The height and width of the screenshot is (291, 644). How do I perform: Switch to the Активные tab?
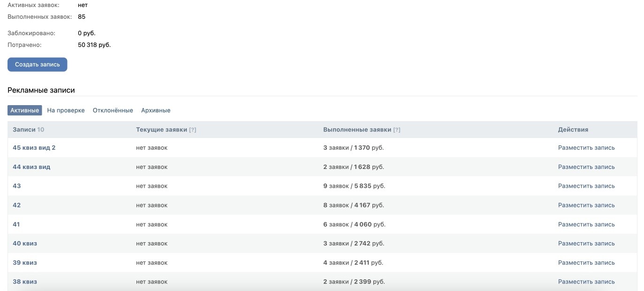pyautogui.click(x=25, y=110)
